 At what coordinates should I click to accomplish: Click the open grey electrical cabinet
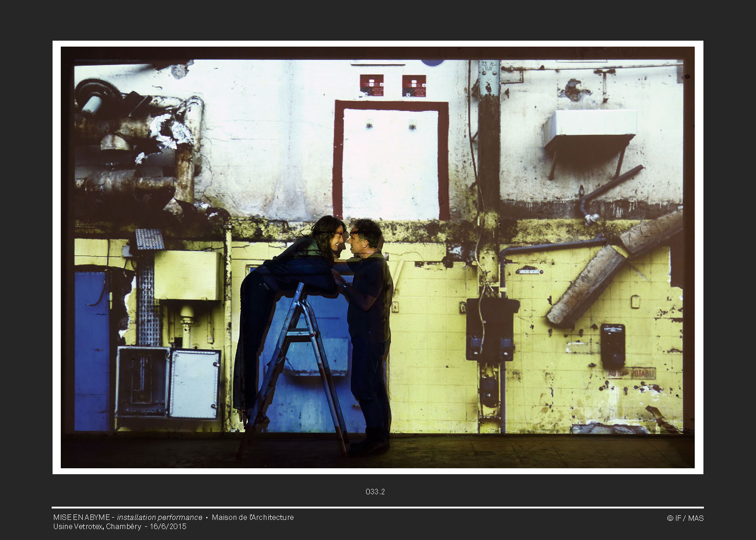[168, 382]
